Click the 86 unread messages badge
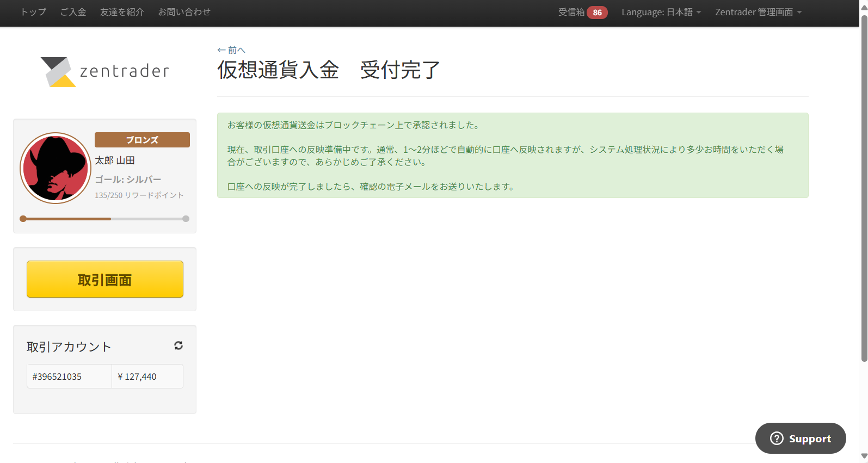Screen dimensions: 868x463 click(597, 13)
